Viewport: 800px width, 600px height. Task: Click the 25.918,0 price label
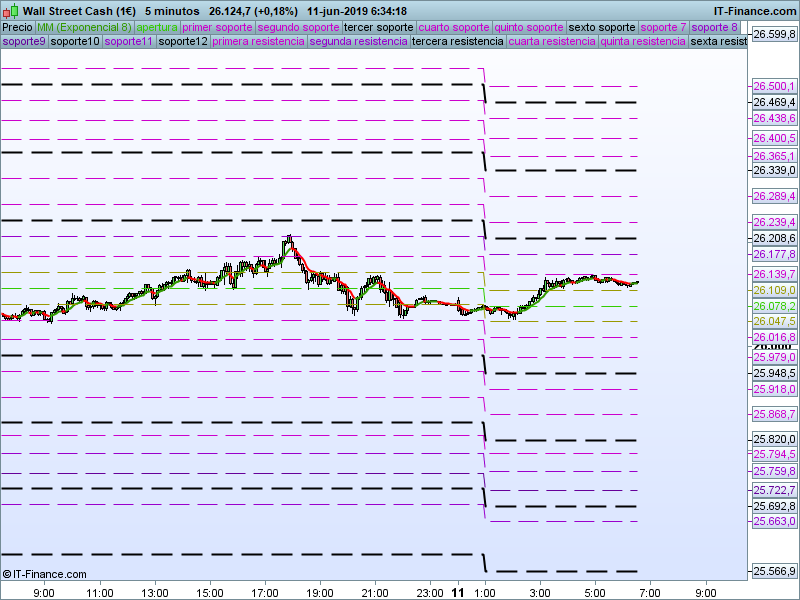point(774,389)
